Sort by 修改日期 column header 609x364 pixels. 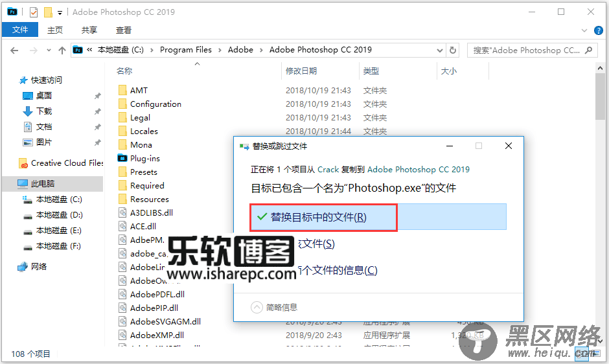pyautogui.click(x=301, y=71)
